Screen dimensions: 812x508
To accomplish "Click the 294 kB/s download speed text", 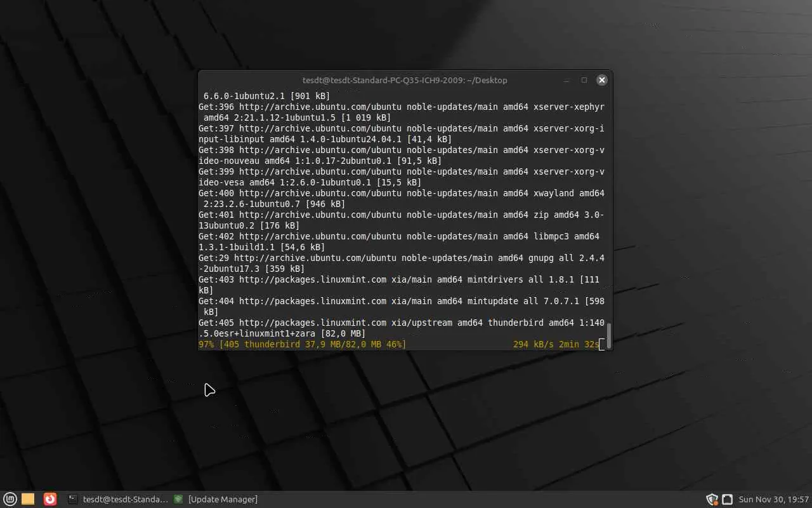I will point(534,345).
